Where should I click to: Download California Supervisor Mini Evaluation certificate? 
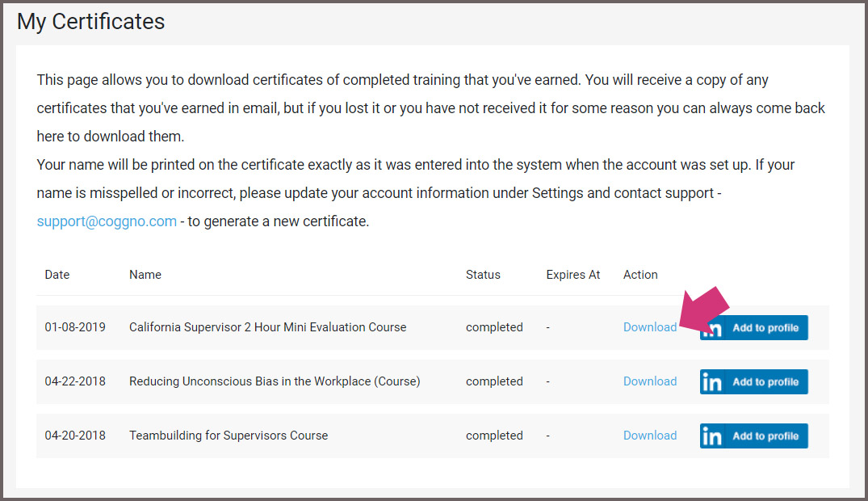(x=650, y=327)
